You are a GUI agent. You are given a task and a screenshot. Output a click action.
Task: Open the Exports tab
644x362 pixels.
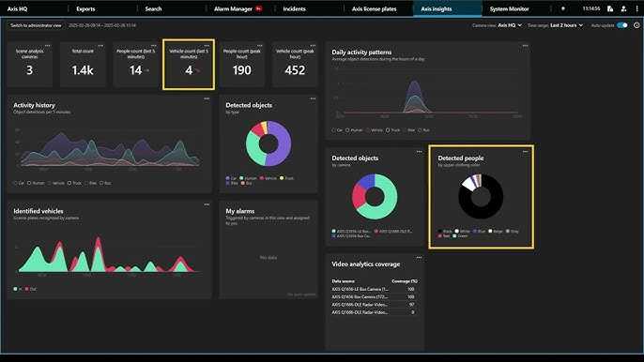[x=85, y=8]
